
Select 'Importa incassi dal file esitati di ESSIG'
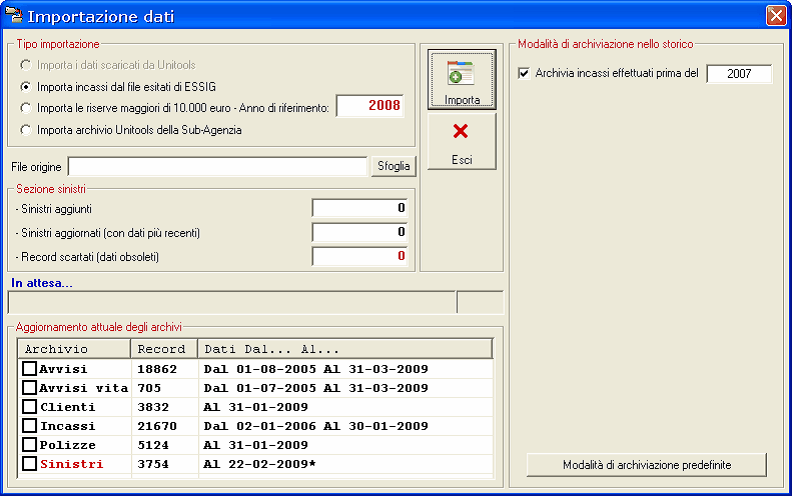27,86
